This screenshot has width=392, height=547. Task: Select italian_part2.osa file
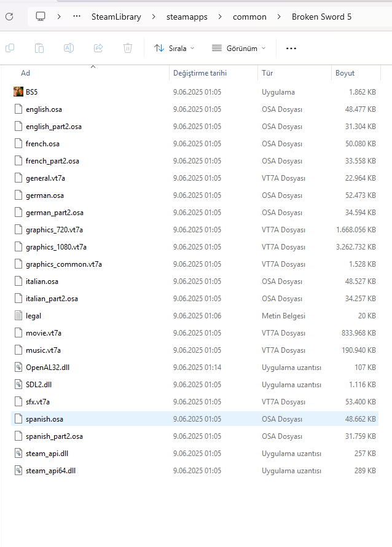pyautogui.click(x=52, y=299)
